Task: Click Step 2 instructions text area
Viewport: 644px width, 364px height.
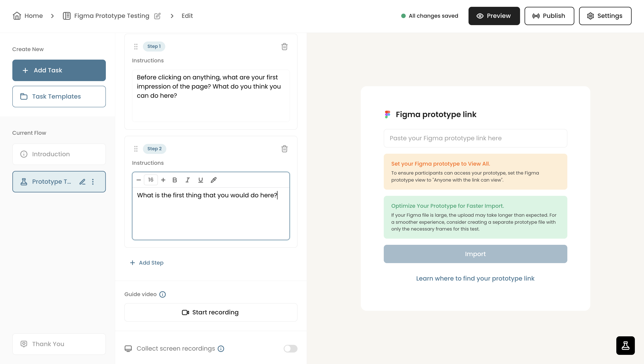Action: (x=211, y=213)
